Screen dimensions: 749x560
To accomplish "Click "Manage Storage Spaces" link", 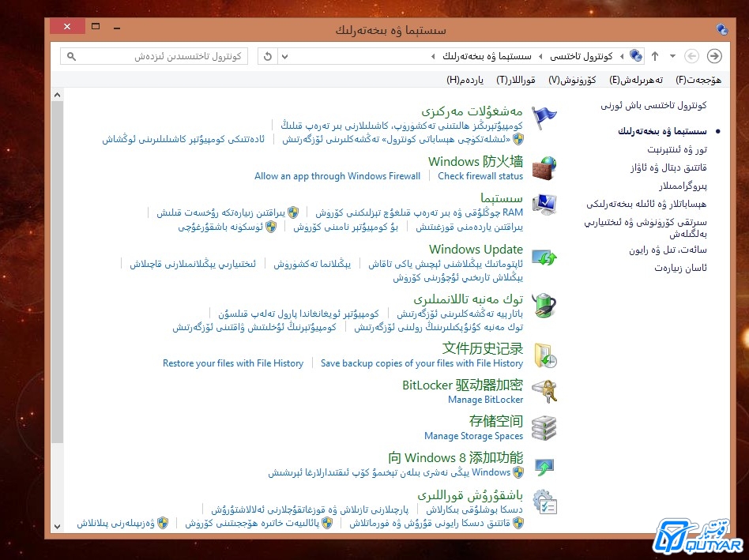I will (473, 436).
